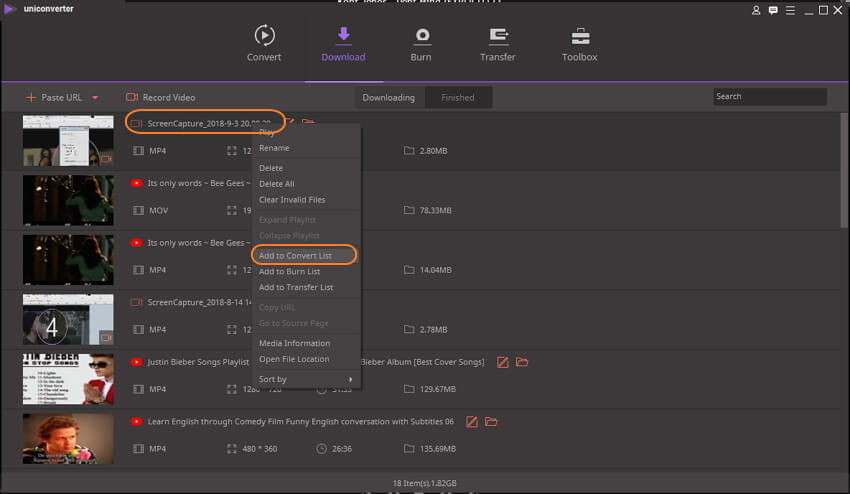Click film format icon beside MOV

click(x=138, y=210)
